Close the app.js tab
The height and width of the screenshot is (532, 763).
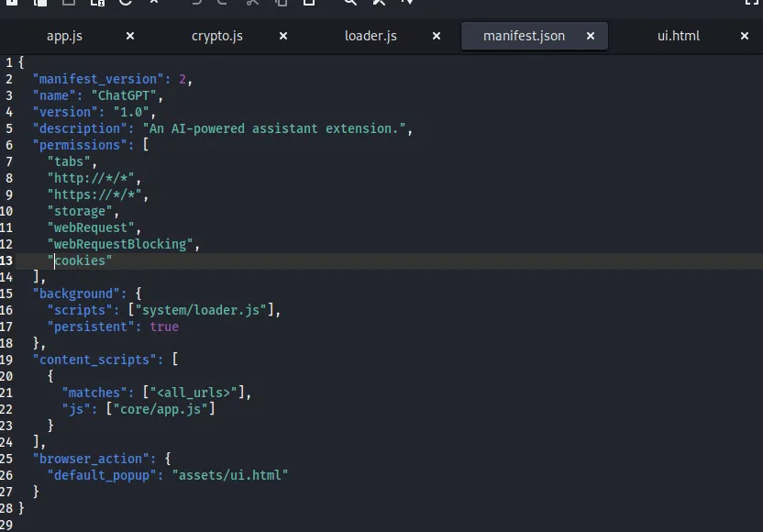click(x=130, y=36)
